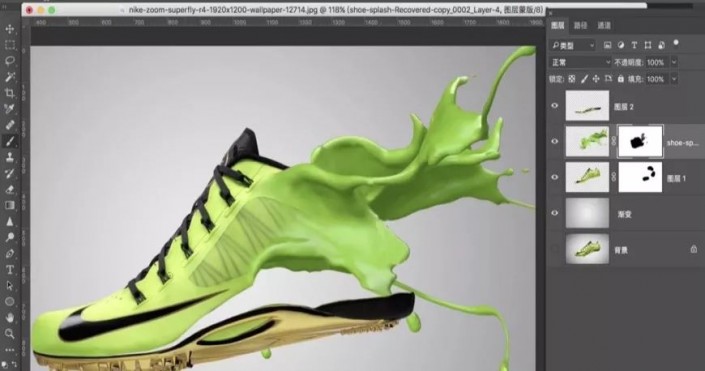The image size is (705, 371).
Task: Switch to the 路径 tab
Action: tap(580, 26)
